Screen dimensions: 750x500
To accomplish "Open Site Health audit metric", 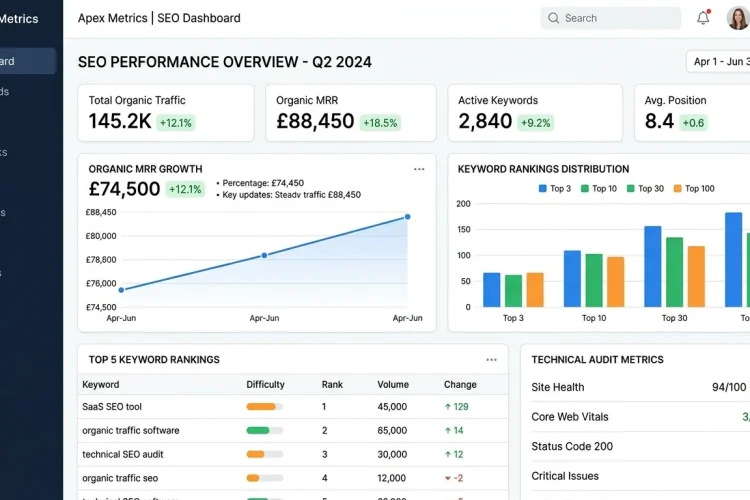I will (558, 387).
